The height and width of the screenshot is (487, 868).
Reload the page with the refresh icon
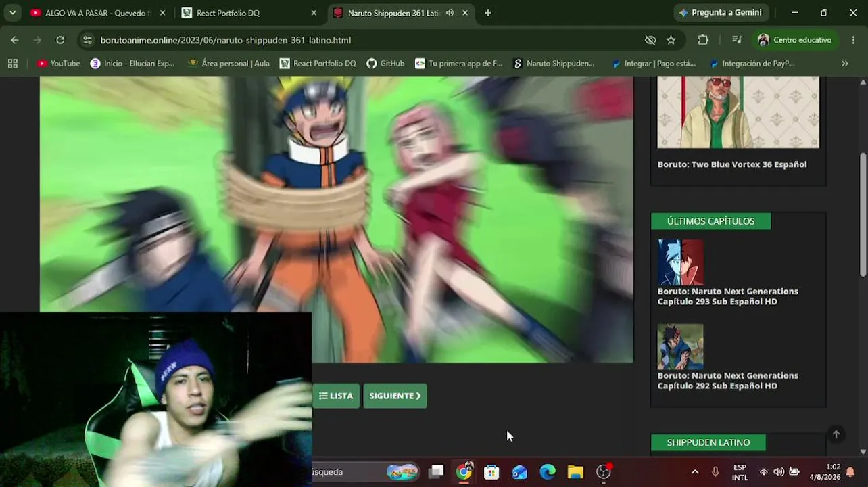(x=60, y=40)
